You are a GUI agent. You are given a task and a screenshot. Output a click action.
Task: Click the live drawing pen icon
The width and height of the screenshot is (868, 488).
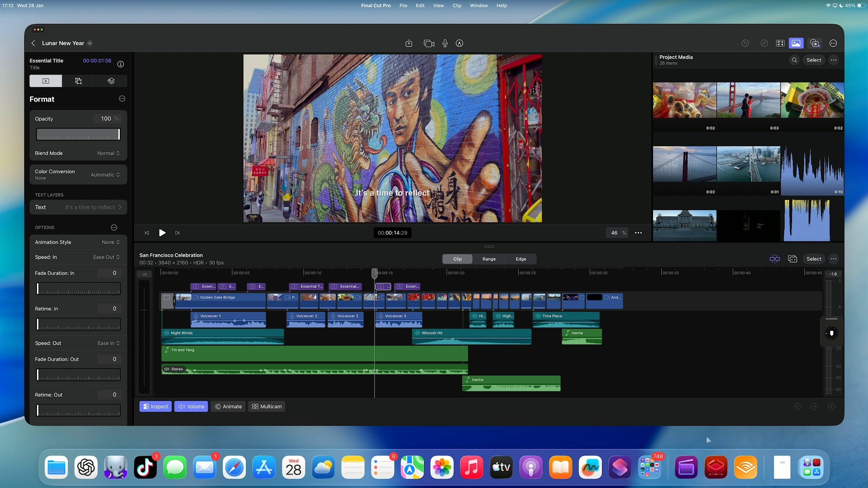[x=459, y=43]
